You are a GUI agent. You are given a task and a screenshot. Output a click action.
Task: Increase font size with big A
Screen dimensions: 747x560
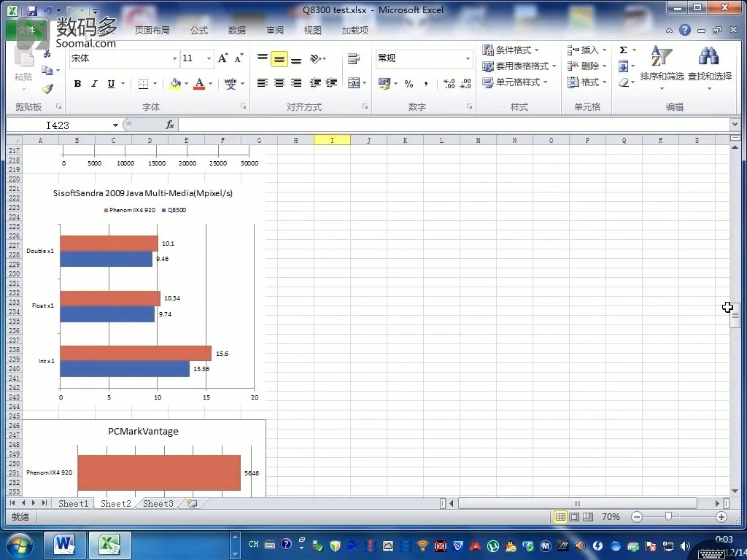point(222,58)
